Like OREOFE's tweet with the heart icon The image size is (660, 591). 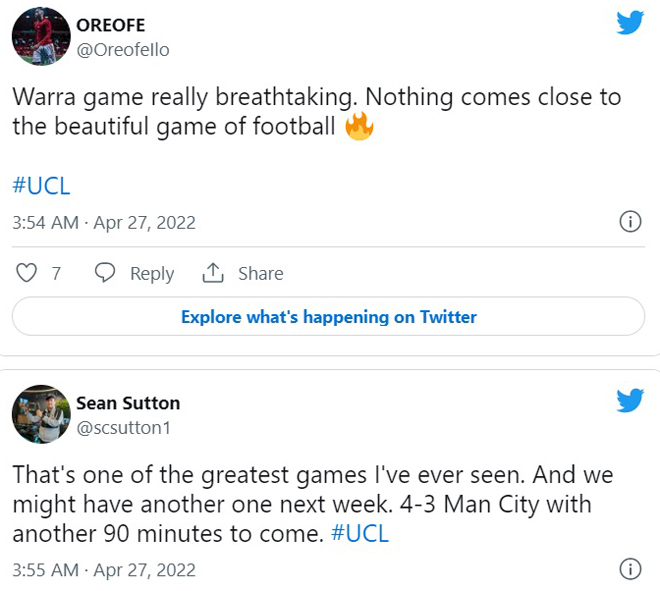click(x=26, y=273)
